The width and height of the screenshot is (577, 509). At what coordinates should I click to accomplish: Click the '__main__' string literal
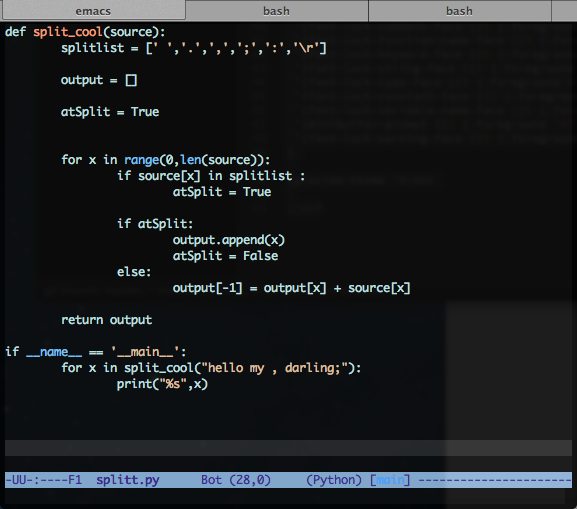pos(145,352)
